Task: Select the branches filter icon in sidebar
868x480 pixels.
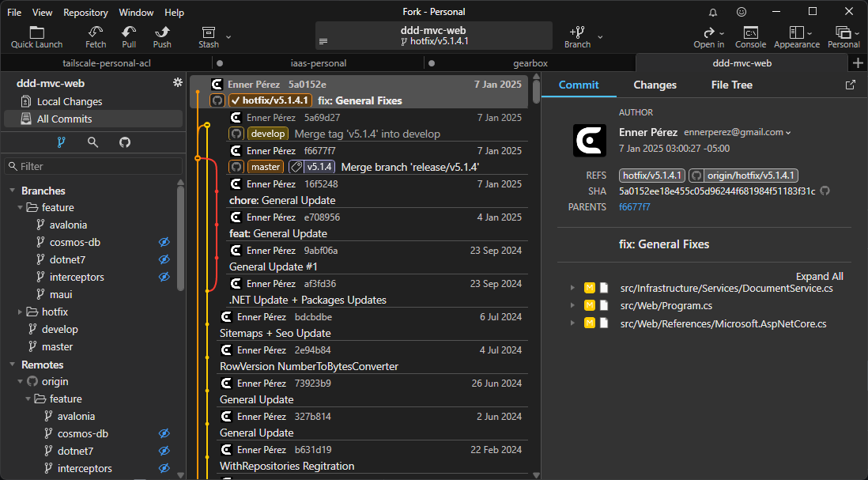Action: point(61,142)
